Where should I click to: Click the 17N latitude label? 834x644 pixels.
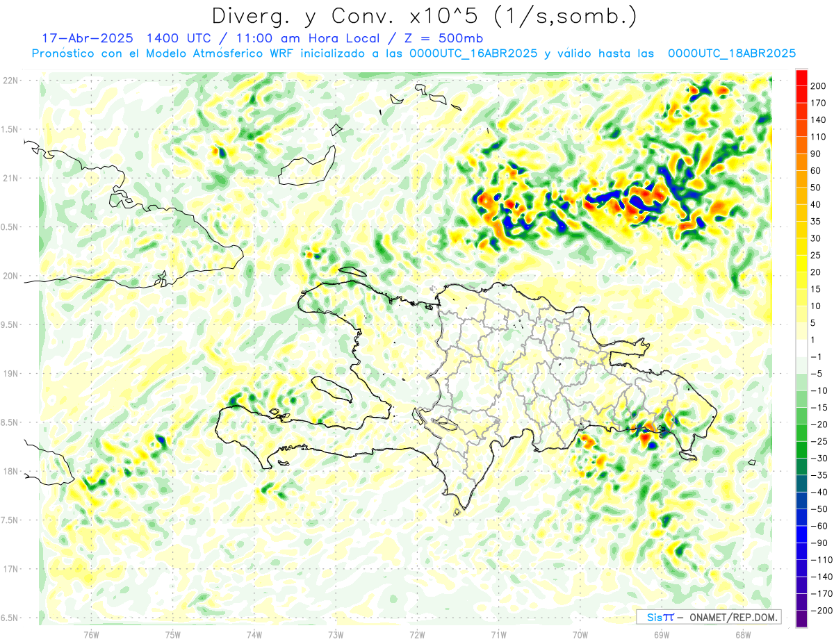tap(10, 569)
